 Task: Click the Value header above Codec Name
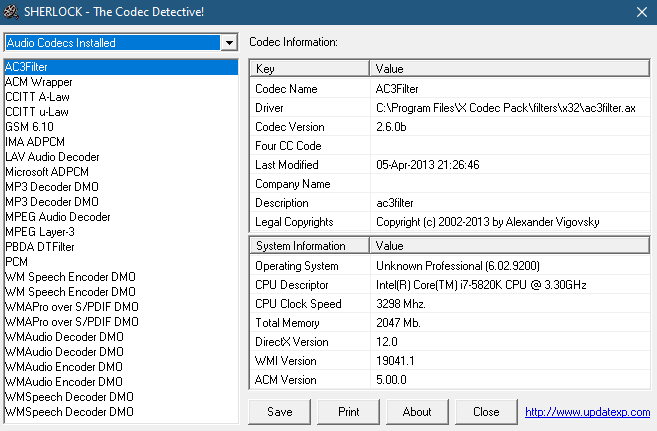click(x=510, y=69)
